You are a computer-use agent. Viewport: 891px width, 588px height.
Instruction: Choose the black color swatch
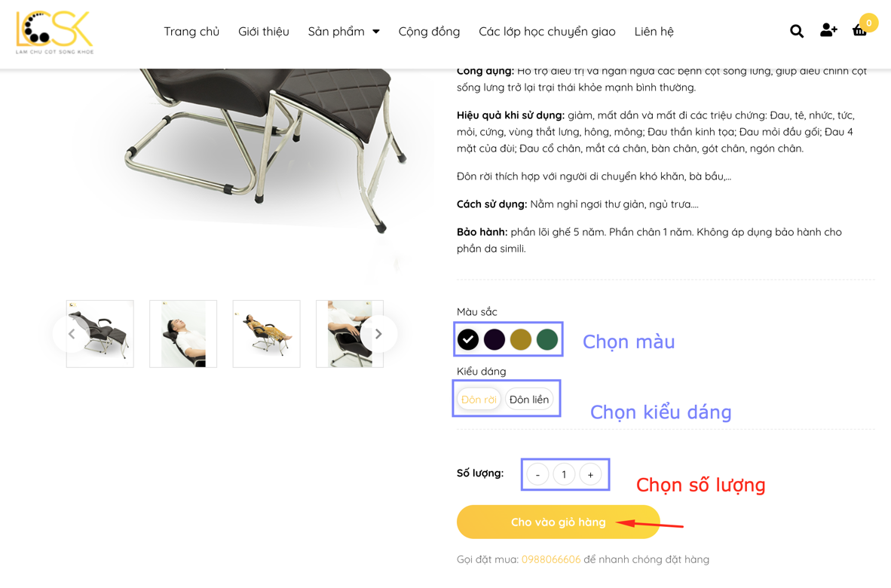click(x=468, y=340)
